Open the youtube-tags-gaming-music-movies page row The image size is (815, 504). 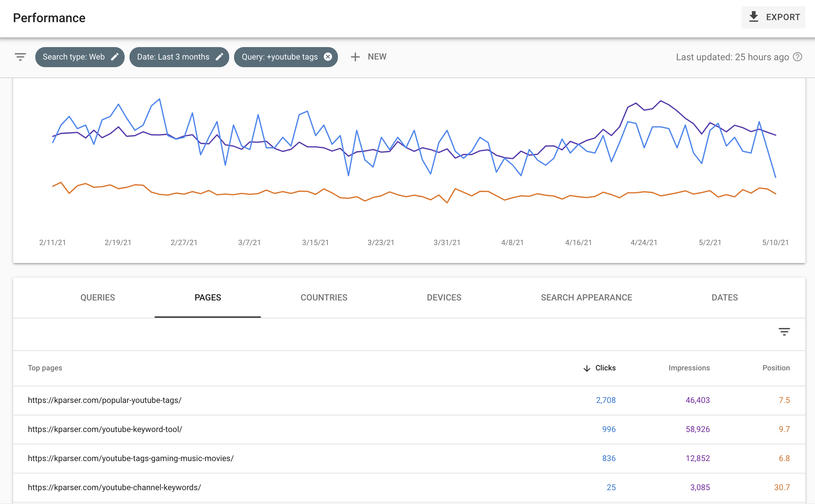[x=409, y=459]
